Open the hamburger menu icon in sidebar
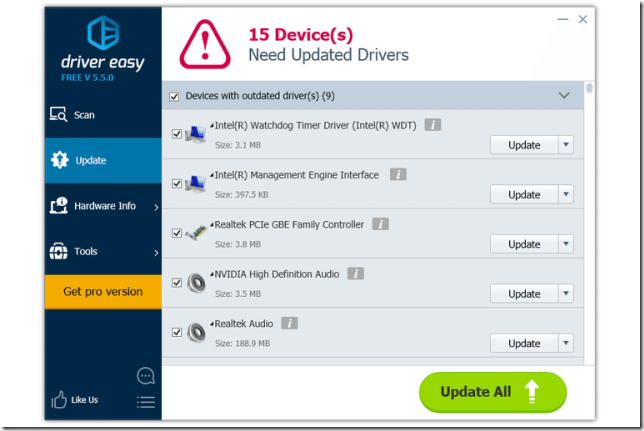 [146, 402]
